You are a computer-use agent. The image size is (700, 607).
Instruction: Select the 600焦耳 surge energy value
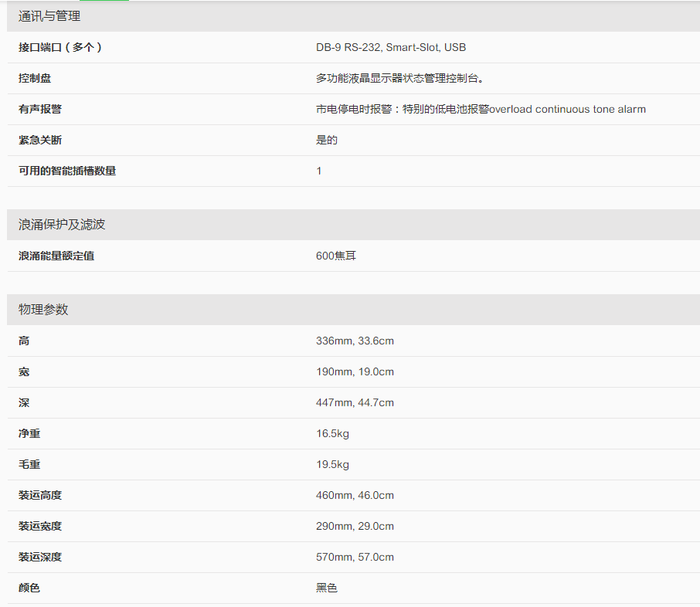click(x=336, y=256)
